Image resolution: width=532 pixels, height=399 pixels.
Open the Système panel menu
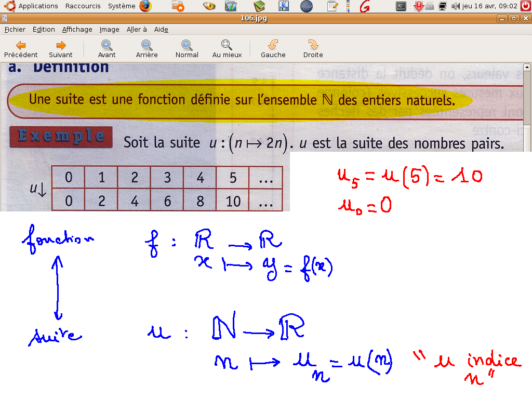[122, 6]
